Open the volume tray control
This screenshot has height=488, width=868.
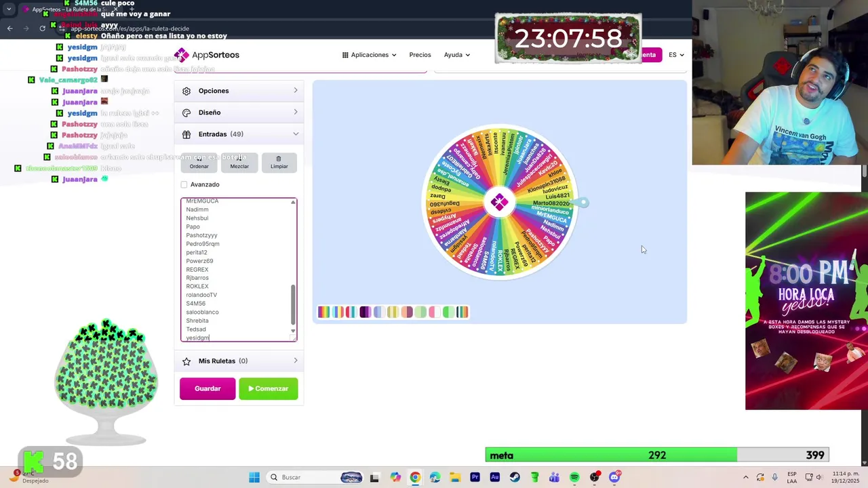pyautogui.click(x=820, y=477)
